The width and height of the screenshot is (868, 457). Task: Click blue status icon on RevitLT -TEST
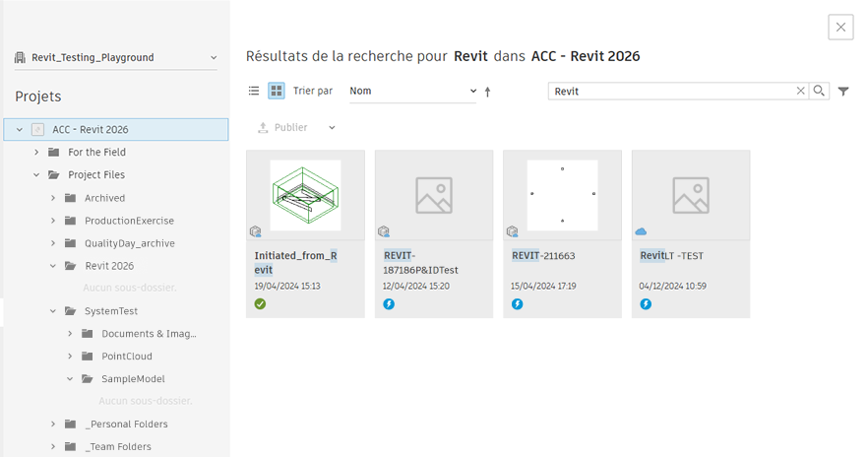tap(646, 304)
